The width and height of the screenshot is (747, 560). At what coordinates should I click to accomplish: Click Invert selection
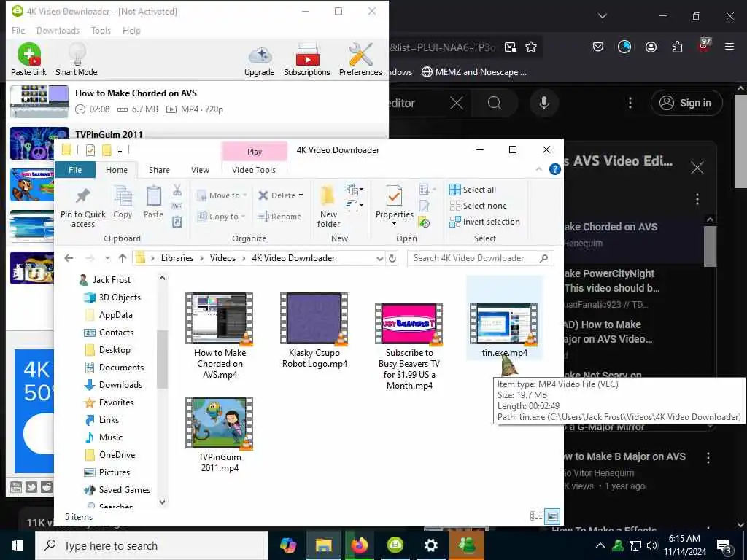pyautogui.click(x=485, y=222)
